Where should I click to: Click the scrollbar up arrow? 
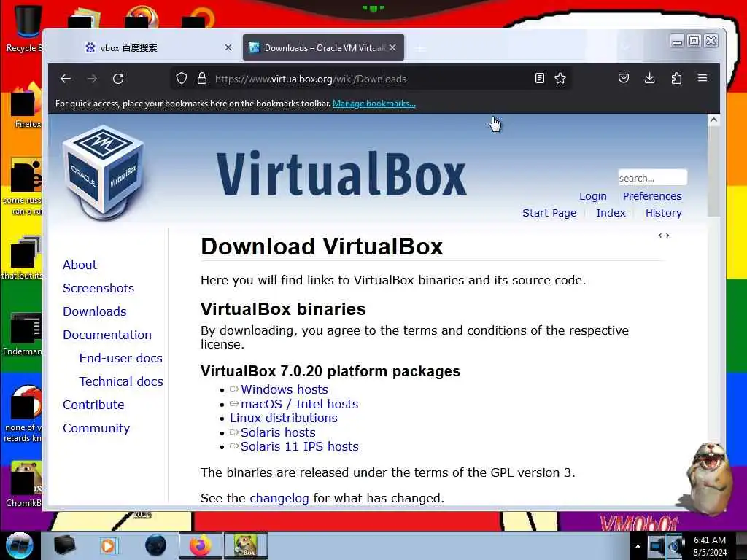[x=713, y=120]
